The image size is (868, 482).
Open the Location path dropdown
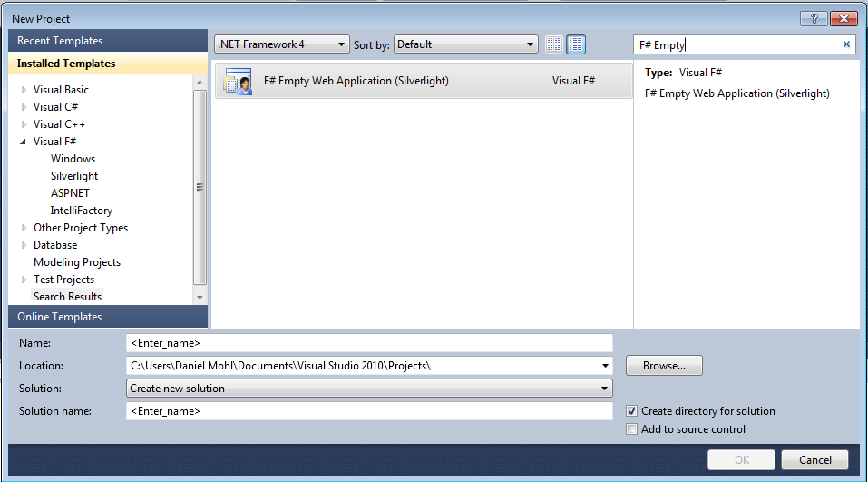604,366
